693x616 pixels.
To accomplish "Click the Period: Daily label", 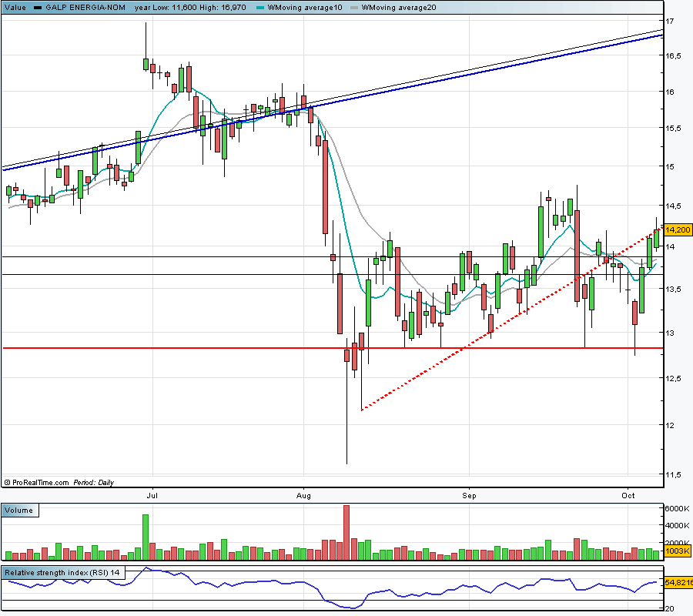I will coord(94,483).
